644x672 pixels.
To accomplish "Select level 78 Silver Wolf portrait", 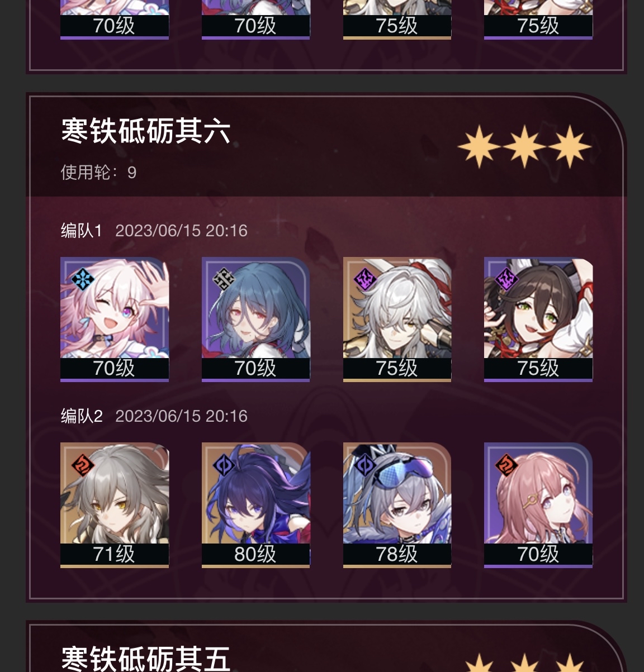I will [x=397, y=505].
